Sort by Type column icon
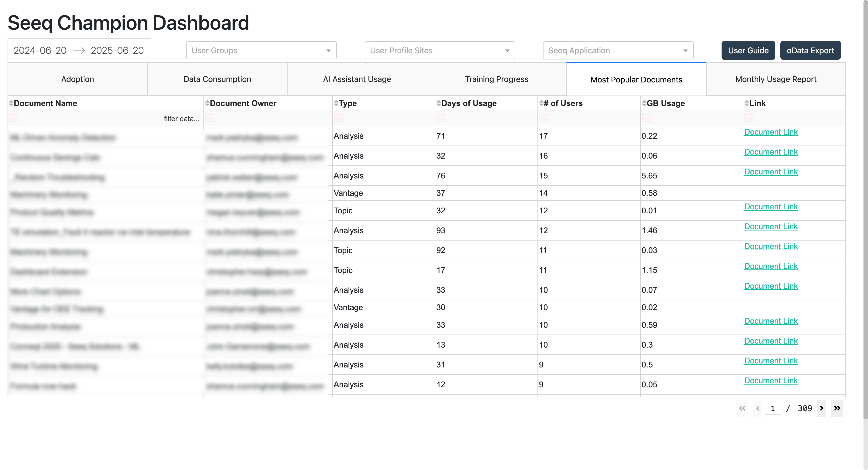The height and width of the screenshot is (470, 868). (336, 103)
